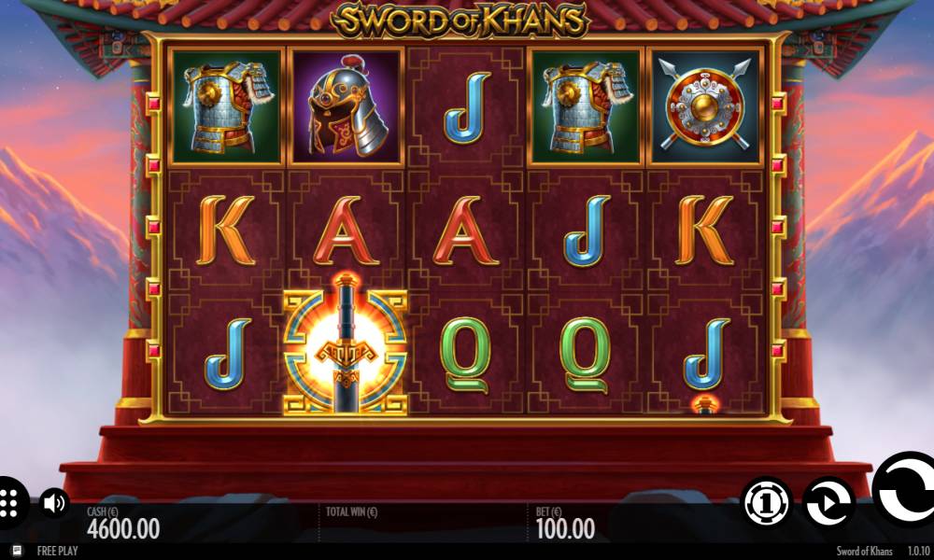Screen dimensions: 934x560
Task: Mute the game sound speaker icon
Action: coord(54,503)
